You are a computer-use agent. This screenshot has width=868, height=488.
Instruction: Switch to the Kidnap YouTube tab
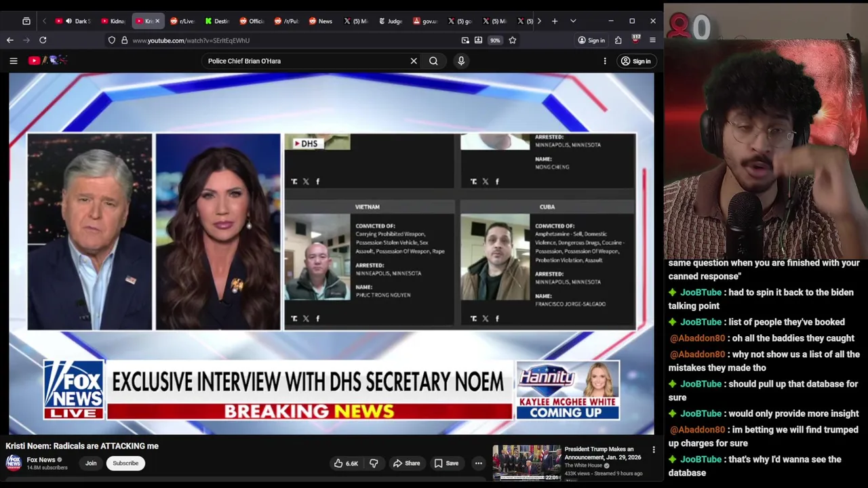coord(113,21)
